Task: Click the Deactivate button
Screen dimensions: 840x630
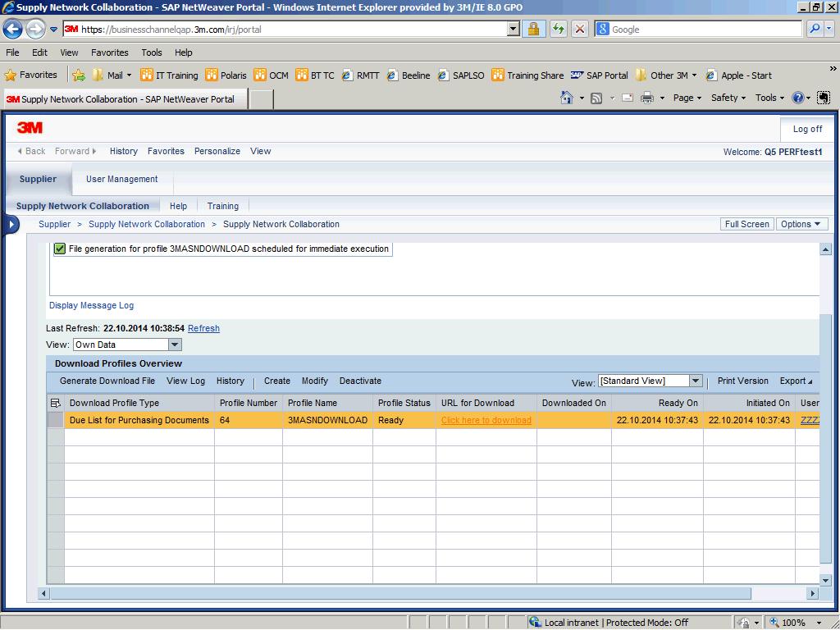Action: (x=361, y=381)
